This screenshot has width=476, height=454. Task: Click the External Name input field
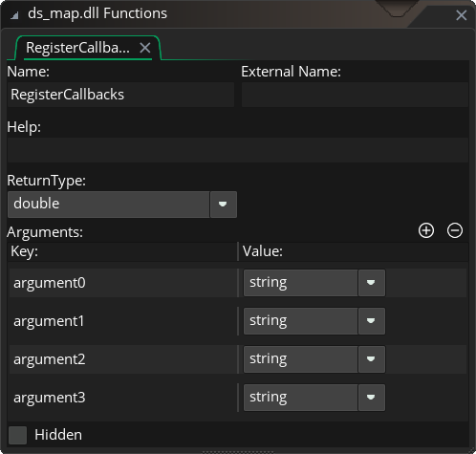355,95
